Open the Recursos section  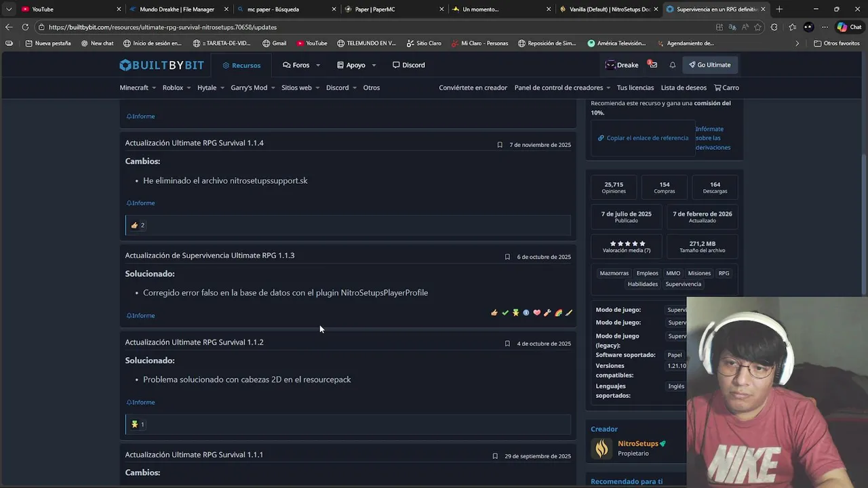tap(241, 65)
